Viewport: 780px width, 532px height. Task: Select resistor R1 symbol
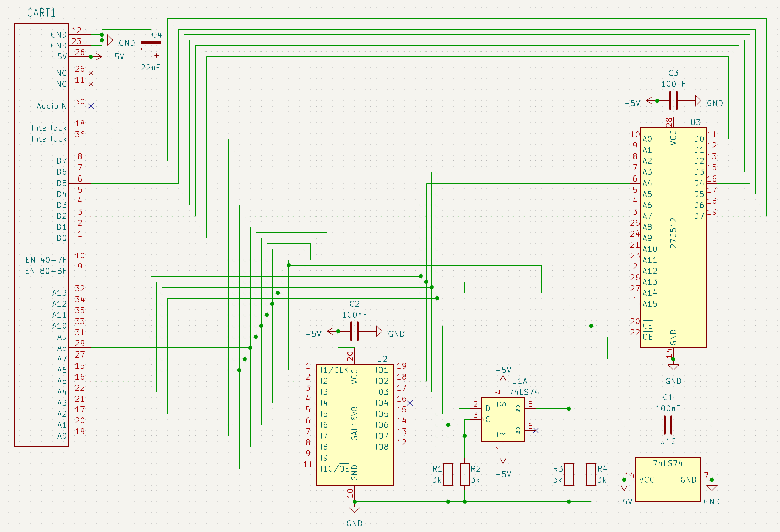pos(448,474)
